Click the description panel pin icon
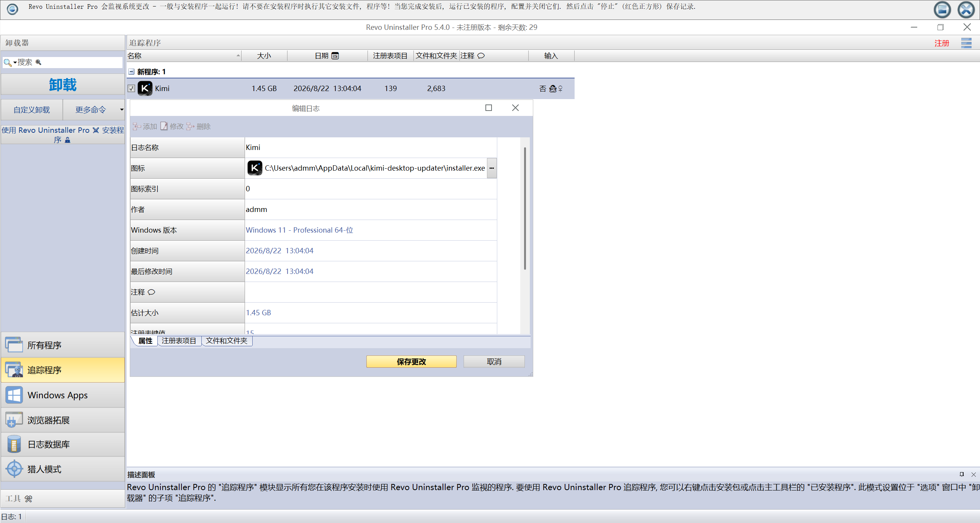The width and height of the screenshot is (980, 523). (962, 474)
